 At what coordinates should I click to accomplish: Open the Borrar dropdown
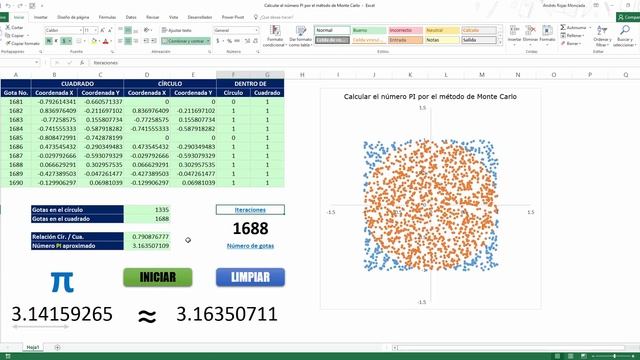pyautogui.click(x=571, y=43)
